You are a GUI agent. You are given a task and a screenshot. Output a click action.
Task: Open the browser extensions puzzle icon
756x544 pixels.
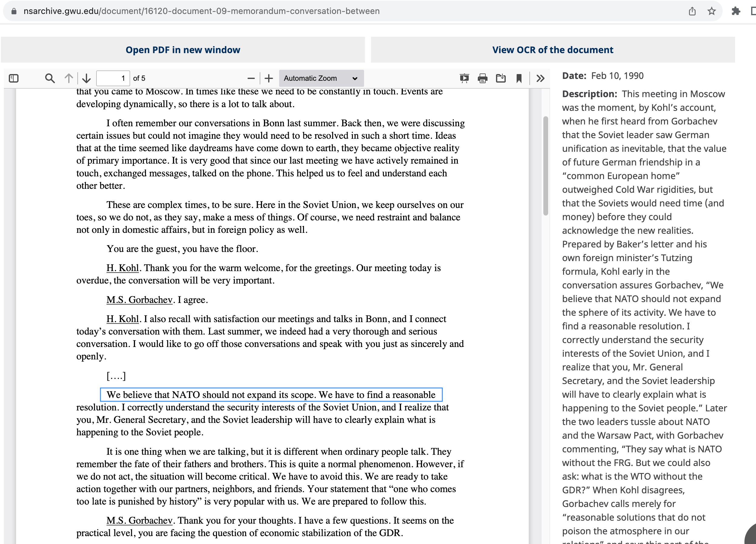736,11
